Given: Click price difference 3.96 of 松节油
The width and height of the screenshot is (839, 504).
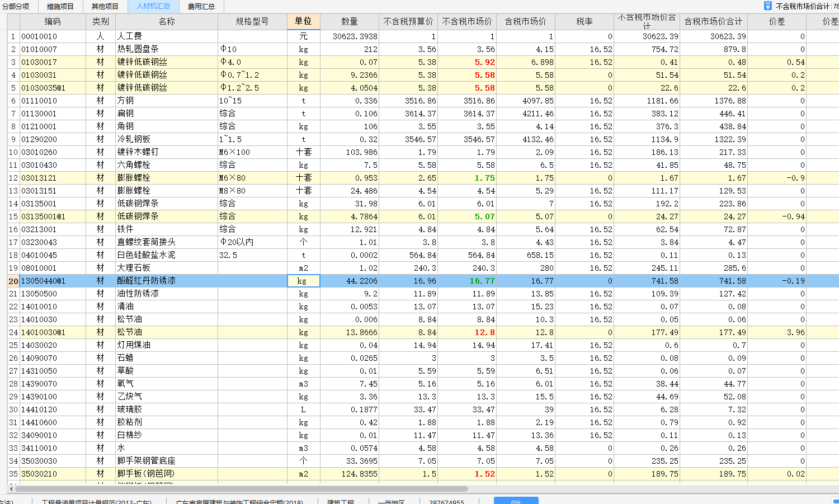Looking at the screenshot, I should (x=777, y=332).
